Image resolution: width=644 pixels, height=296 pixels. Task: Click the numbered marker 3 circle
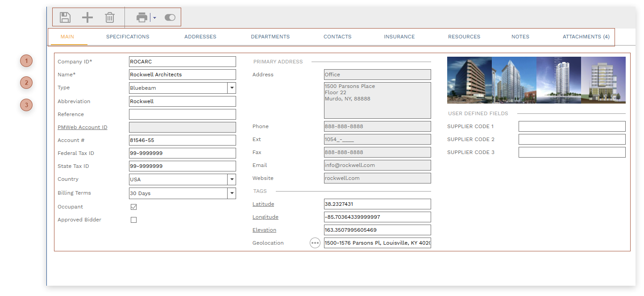click(26, 105)
